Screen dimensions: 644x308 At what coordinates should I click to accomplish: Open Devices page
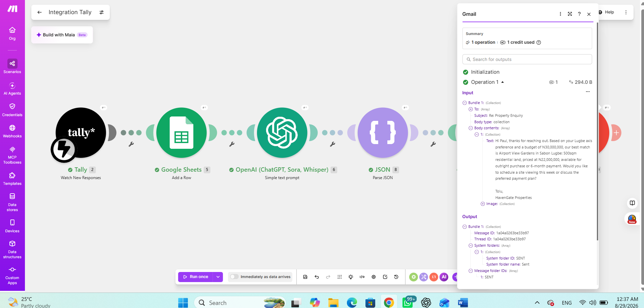click(x=12, y=226)
